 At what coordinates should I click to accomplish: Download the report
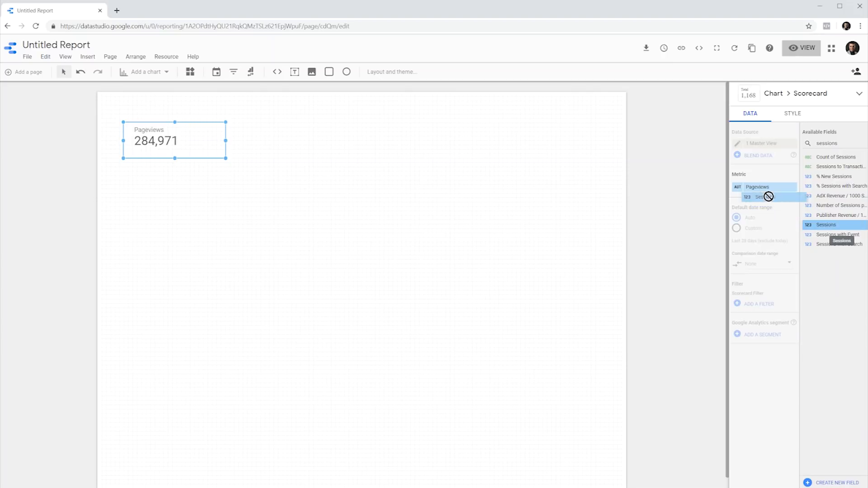point(646,48)
